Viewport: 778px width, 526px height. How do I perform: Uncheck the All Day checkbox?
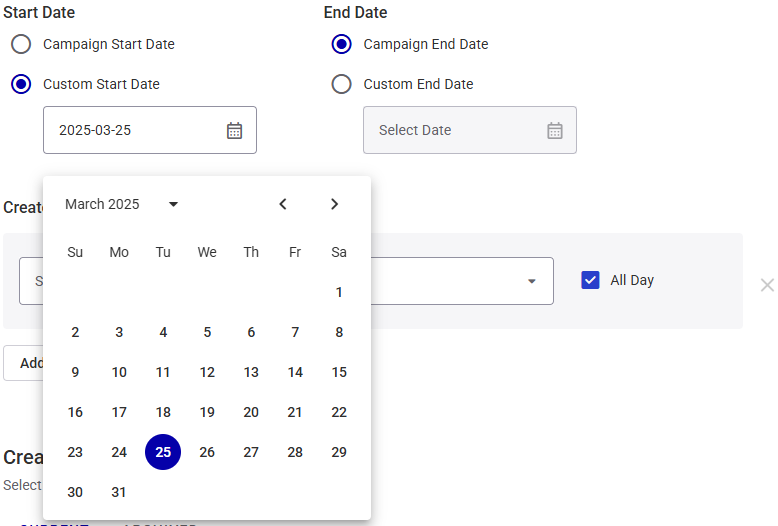(590, 280)
